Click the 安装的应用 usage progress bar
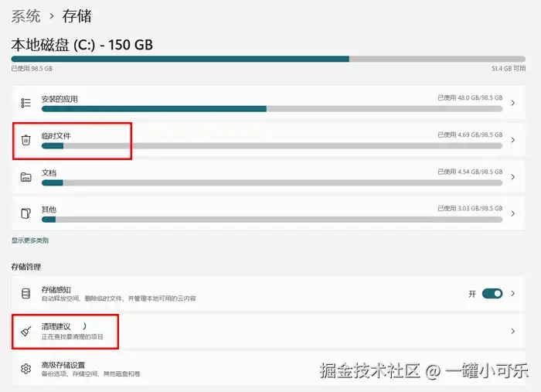The width and height of the screenshot is (541, 392). (x=271, y=109)
